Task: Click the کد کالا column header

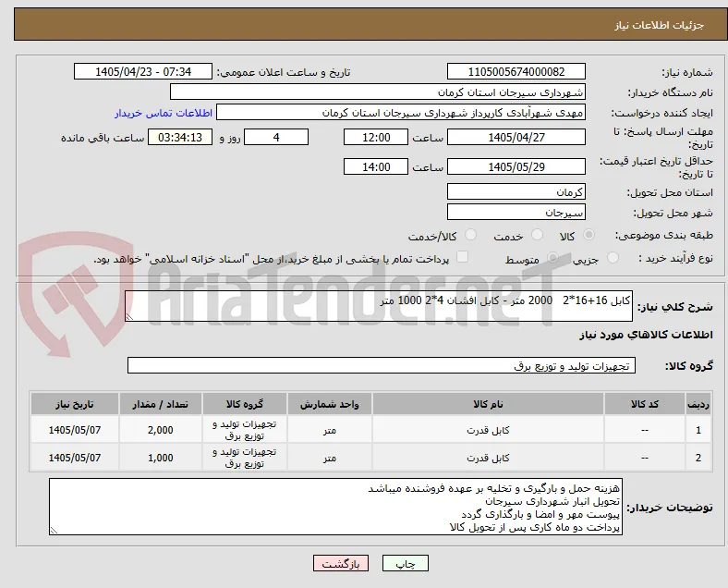Action: click(x=645, y=404)
